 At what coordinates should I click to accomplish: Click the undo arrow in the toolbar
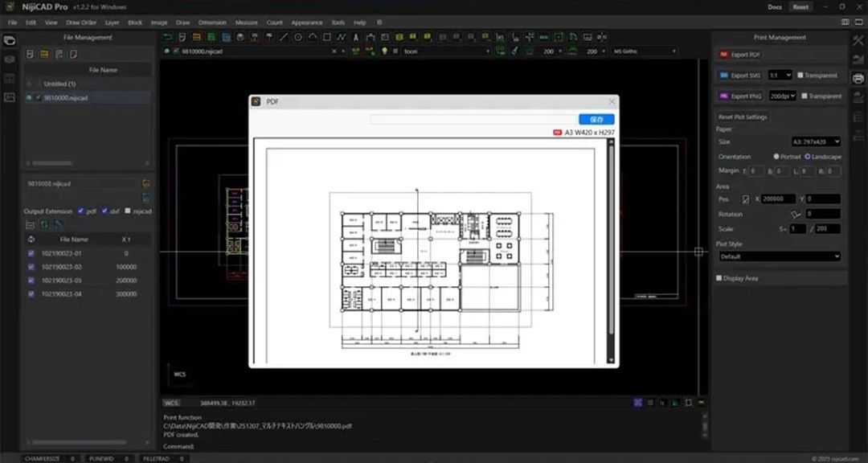(167, 37)
